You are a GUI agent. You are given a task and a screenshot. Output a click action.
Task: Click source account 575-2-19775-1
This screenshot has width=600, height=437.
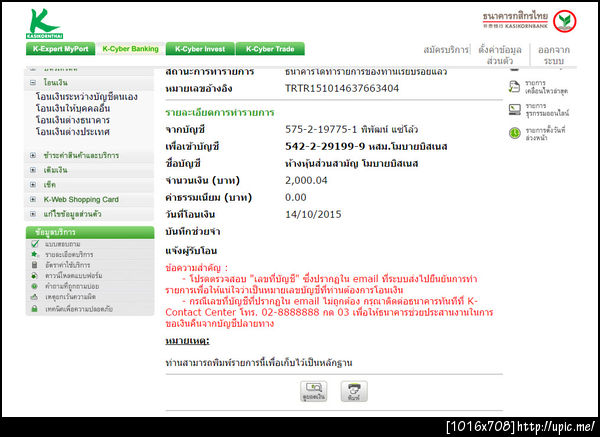(x=321, y=129)
